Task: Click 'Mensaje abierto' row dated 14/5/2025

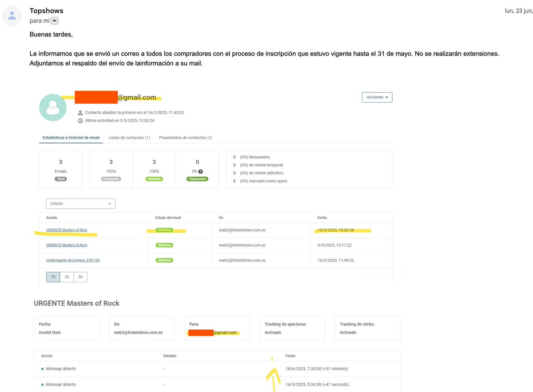Action: (x=217, y=384)
